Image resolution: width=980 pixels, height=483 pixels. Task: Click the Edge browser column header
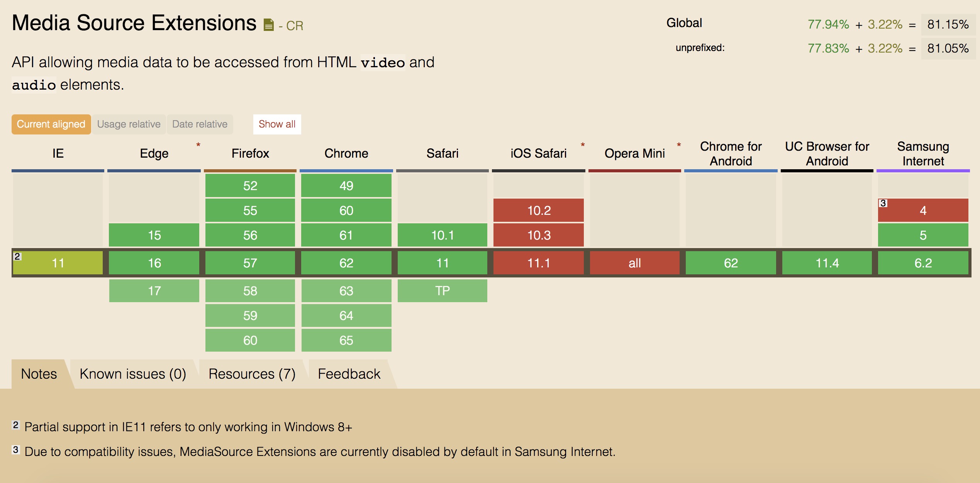(154, 153)
